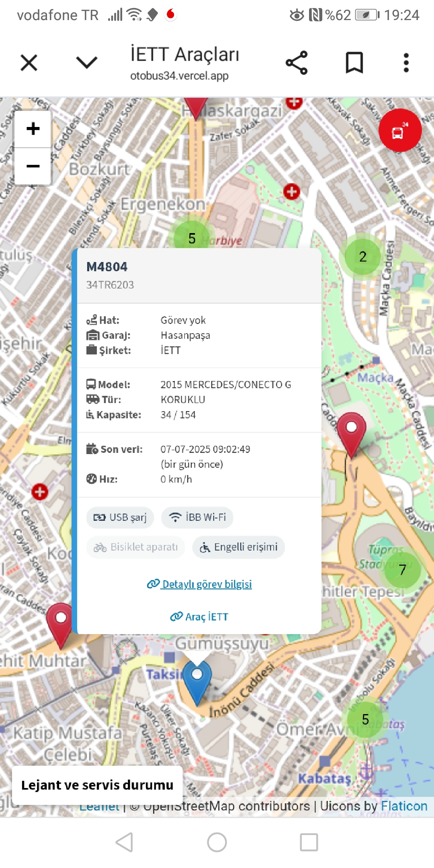Select the red bus marker left of popup
This screenshot has width=434, height=868.
pyautogui.click(x=61, y=625)
